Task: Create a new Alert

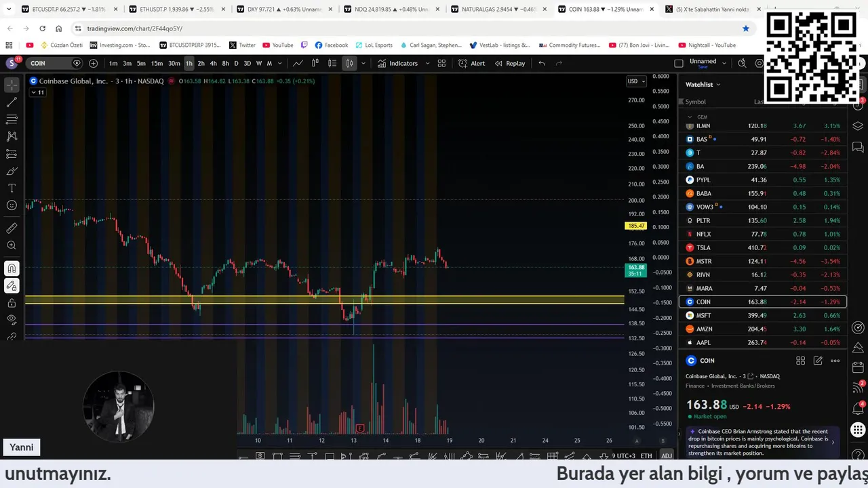Action: tap(471, 63)
